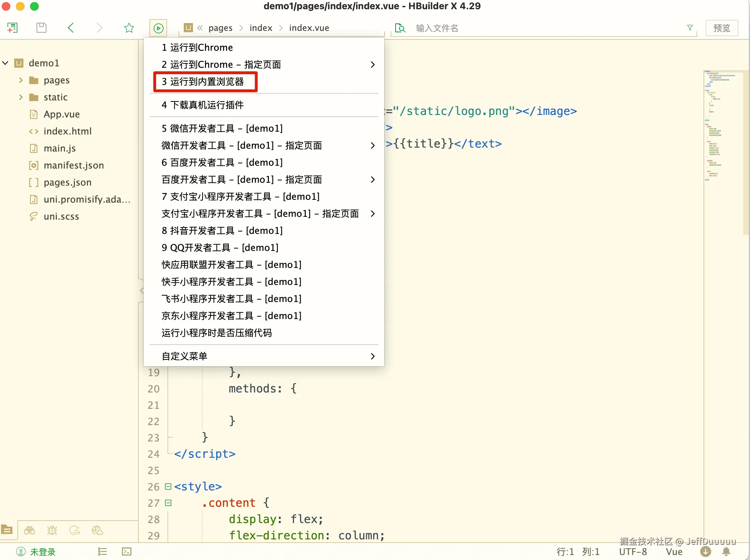Viewport: 750px width, 560px height.
Task: Collapse the .content fold marker on line 27
Action: pos(168,503)
